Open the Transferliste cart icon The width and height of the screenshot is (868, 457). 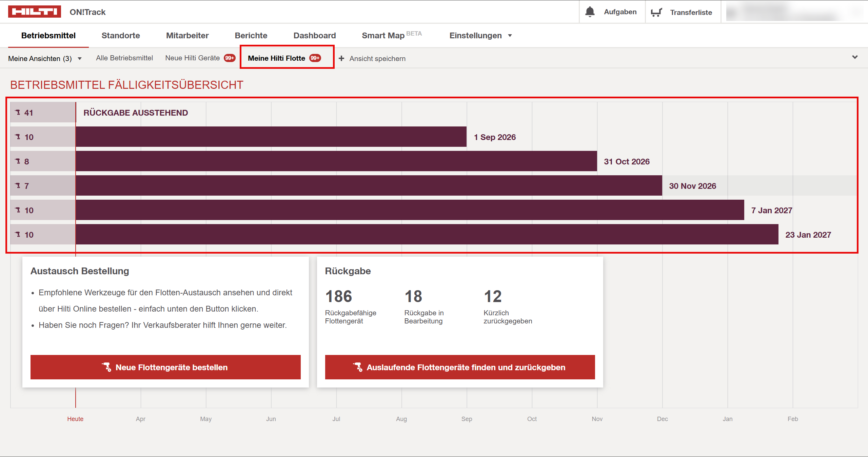pos(656,13)
